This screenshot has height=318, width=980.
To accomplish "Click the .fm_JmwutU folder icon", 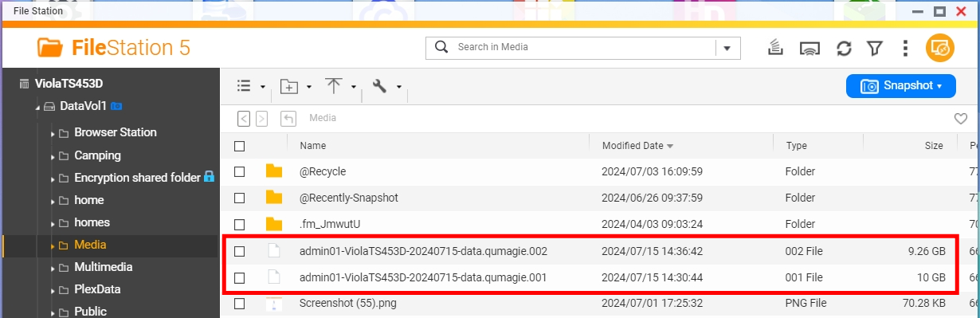I will tap(274, 224).
